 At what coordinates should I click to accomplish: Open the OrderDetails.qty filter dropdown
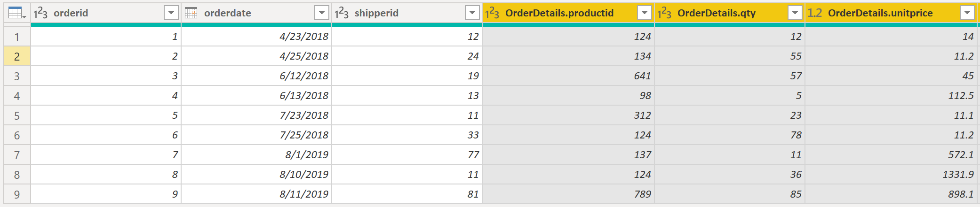coord(795,13)
